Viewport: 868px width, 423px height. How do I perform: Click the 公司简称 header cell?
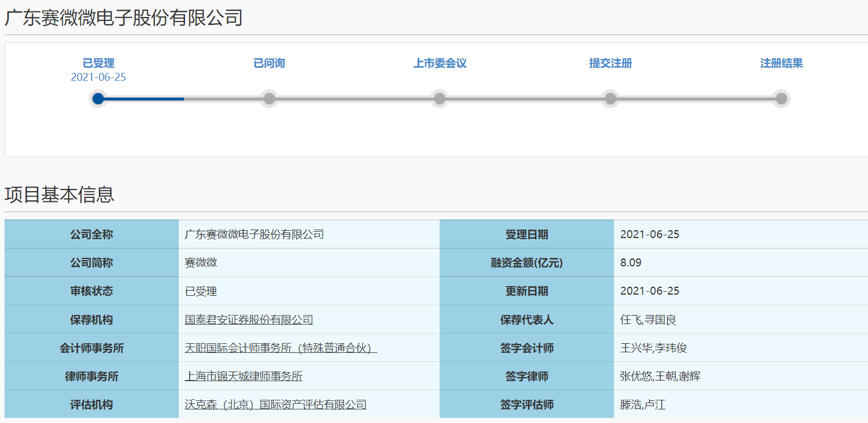92,262
